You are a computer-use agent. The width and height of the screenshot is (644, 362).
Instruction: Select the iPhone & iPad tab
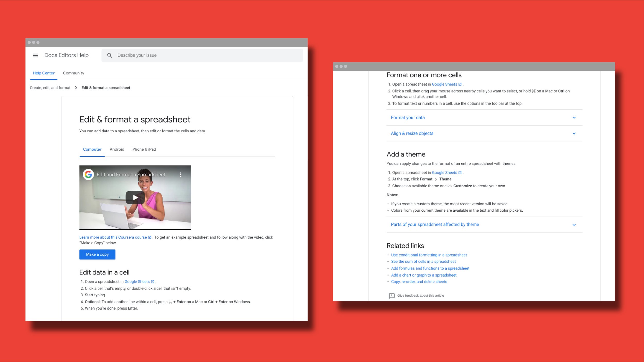(143, 149)
